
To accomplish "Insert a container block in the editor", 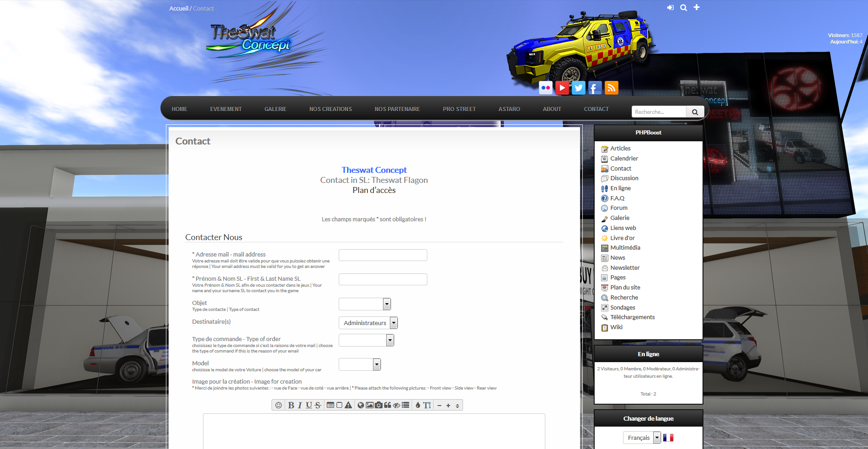I will [339, 405].
